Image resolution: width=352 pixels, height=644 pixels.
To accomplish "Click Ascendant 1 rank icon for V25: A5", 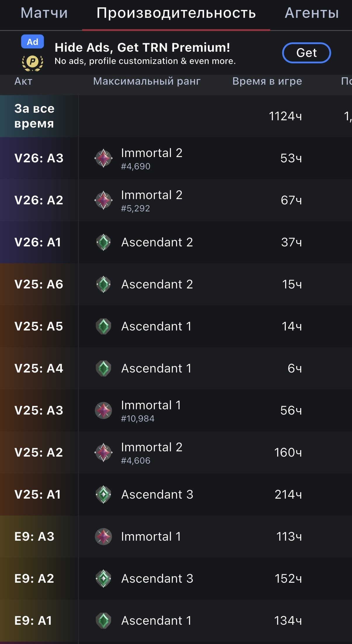I will [x=103, y=326].
